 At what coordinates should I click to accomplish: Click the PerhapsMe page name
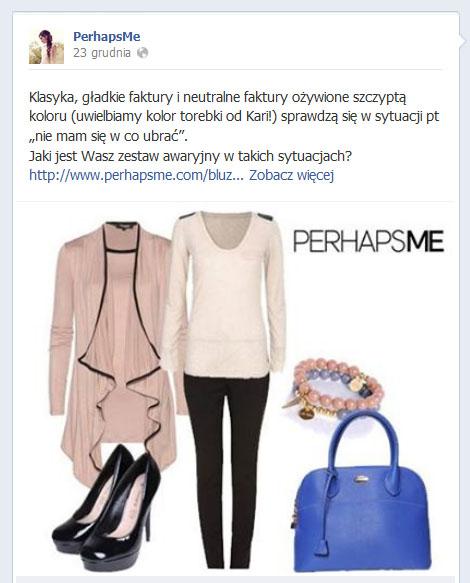point(107,36)
